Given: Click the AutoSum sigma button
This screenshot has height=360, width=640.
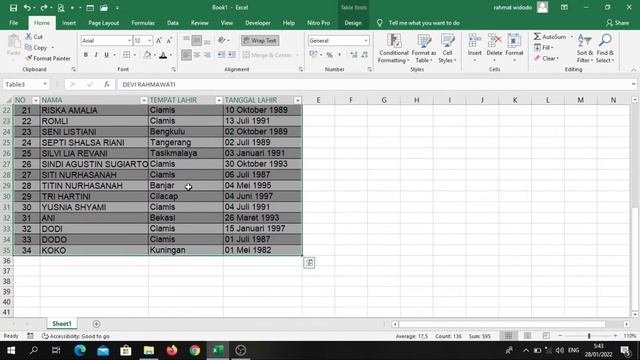Looking at the screenshot, I should (550, 37).
